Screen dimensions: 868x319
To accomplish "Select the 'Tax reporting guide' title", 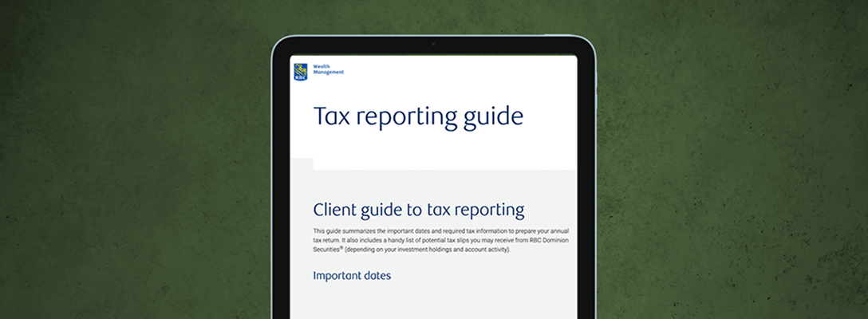I will [x=418, y=117].
